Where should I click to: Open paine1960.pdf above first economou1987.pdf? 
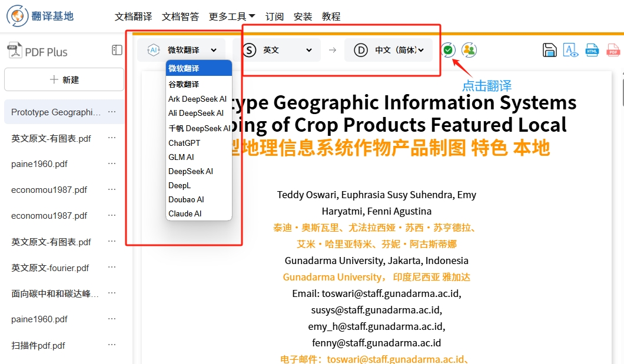pyautogui.click(x=39, y=164)
